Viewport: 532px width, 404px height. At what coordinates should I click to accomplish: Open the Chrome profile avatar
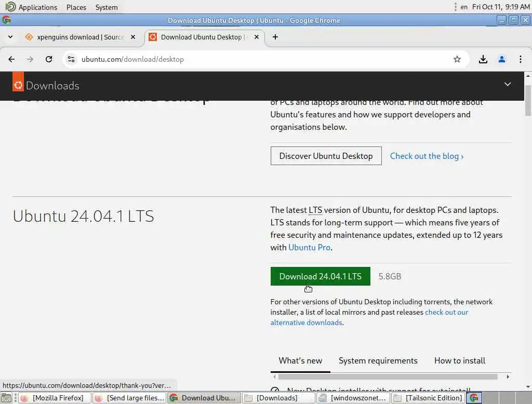(502, 59)
